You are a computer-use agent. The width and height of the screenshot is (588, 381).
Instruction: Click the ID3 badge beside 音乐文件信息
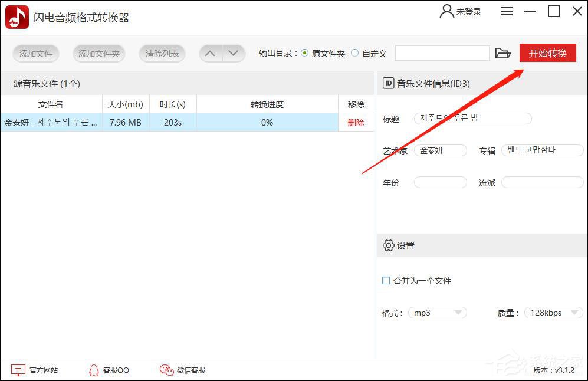coord(388,83)
